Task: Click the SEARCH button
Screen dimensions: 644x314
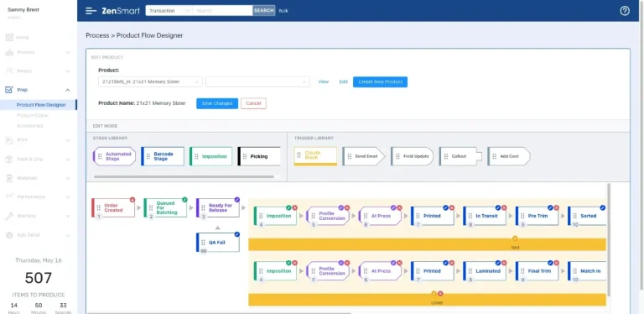Action: [x=263, y=11]
